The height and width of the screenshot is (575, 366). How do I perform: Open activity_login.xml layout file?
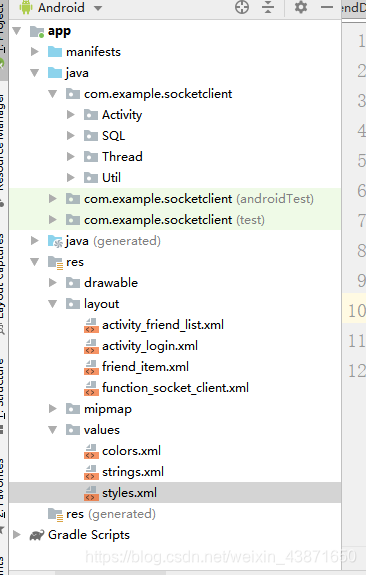click(x=150, y=346)
